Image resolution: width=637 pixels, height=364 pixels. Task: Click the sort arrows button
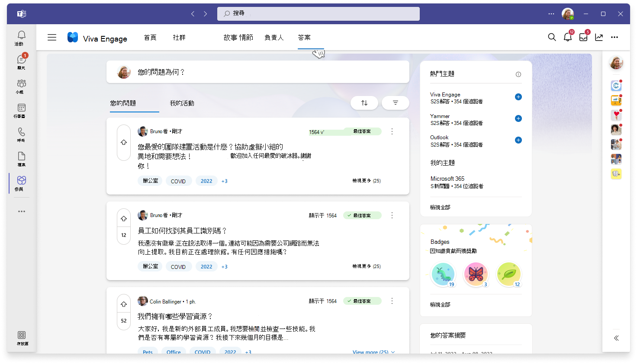tap(364, 103)
